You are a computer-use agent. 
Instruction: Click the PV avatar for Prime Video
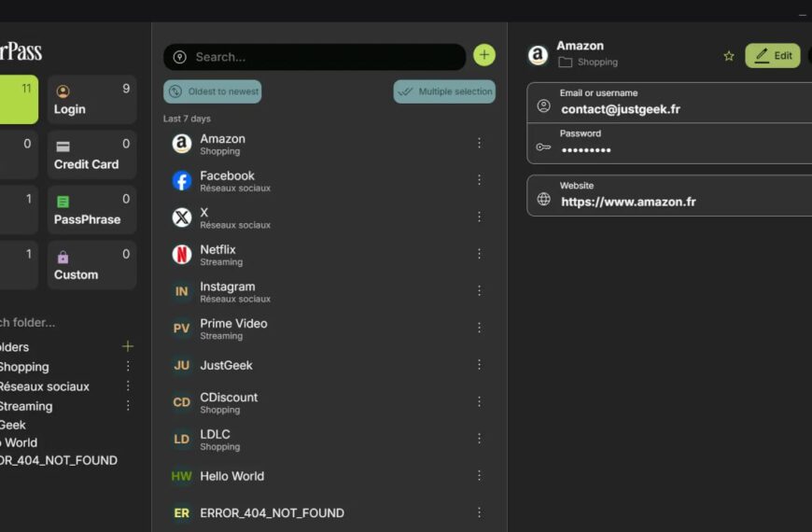point(182,329)
